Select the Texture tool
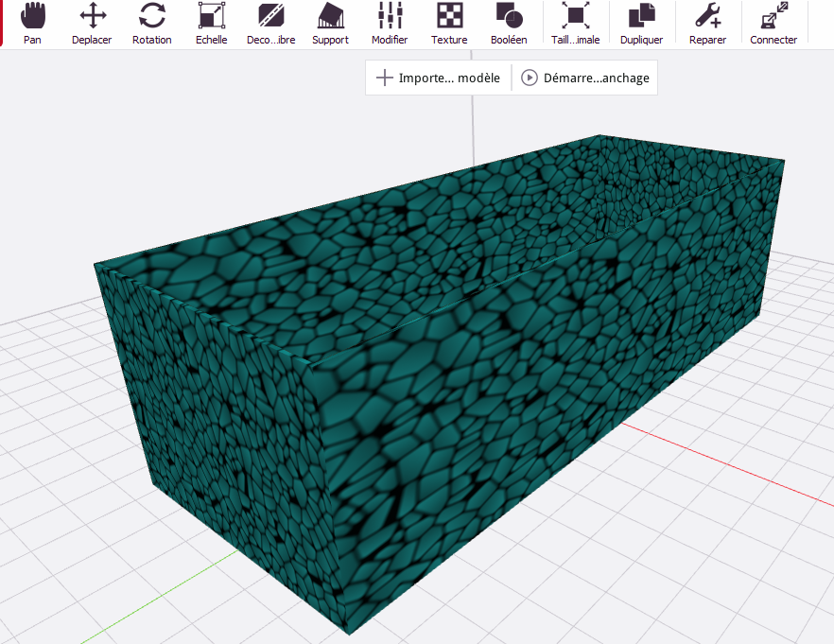The height and width of the screenshot is (644, 834). click(x=449, y=24)
